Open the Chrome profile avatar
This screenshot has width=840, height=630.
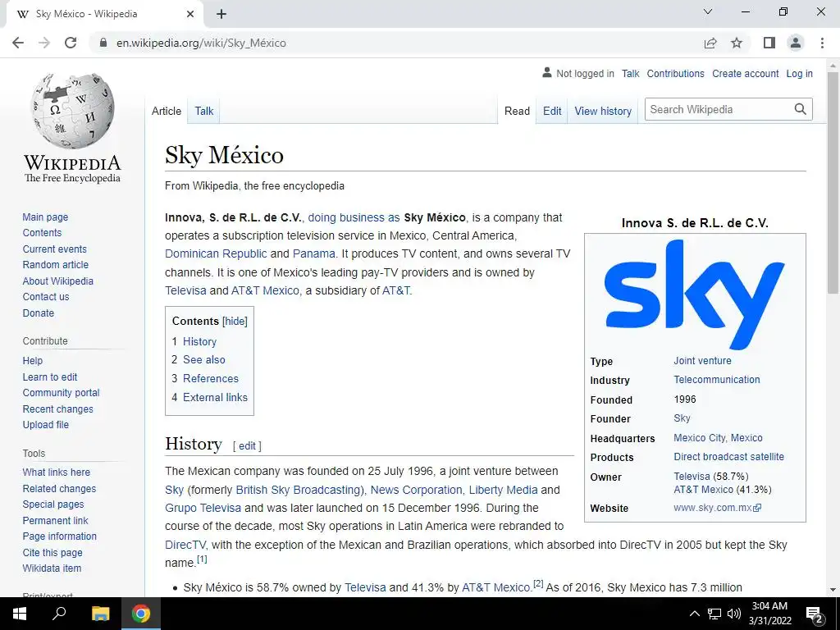796,43
